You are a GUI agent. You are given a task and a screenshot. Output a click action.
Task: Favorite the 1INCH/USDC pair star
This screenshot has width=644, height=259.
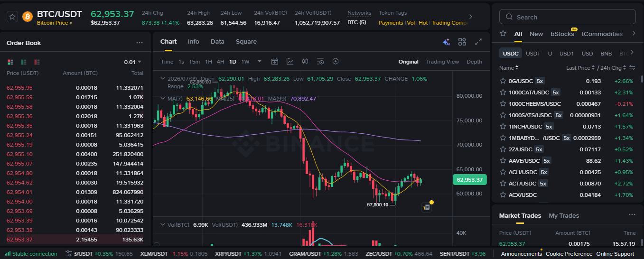coord(503,127)
